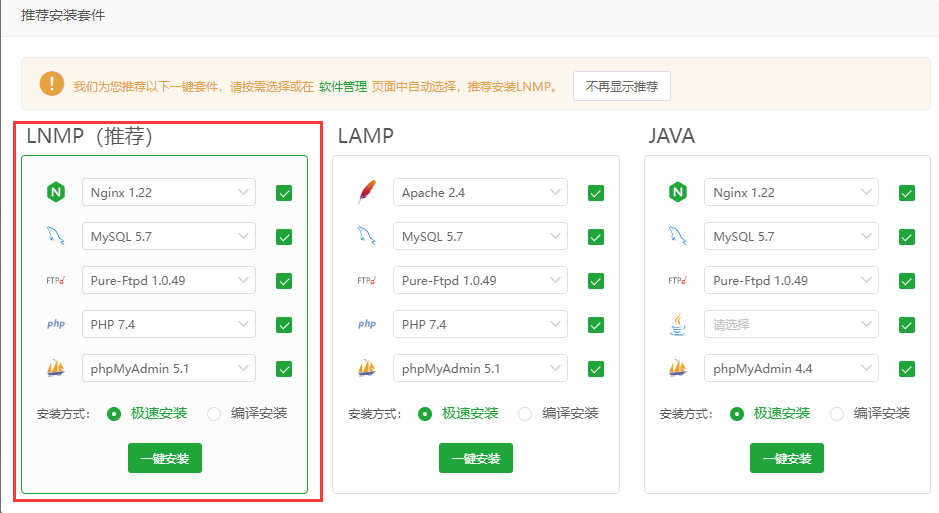Click the phpMyAdmin sailboat icon in the JAVA panel

click(x=677, y=368)
